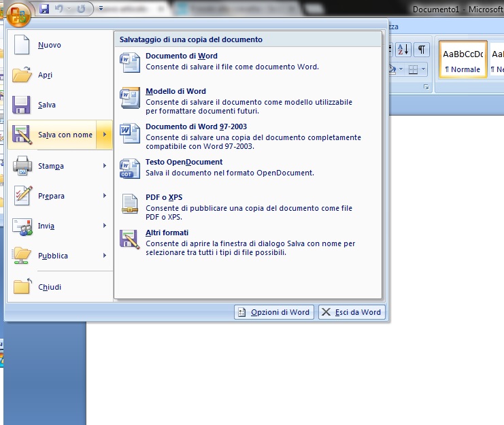Click the blank page Nuovo icon
The image size is (504, 425).
(x=22, y=45)
